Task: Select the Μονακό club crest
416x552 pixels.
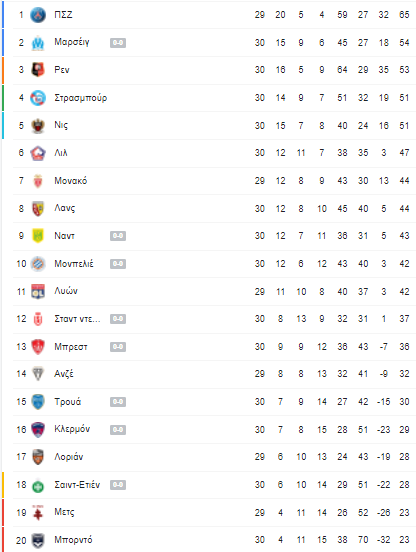Action: tap(38, 181)
